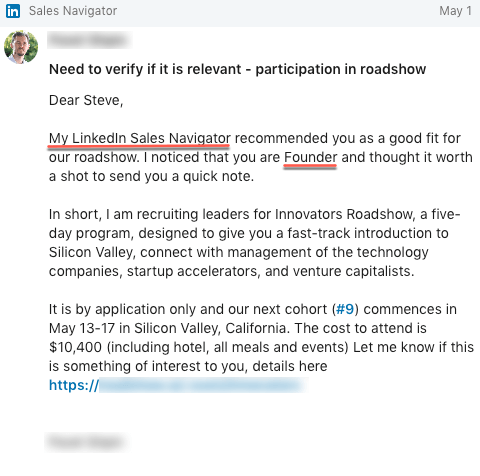Click the underlined word 'Founder'
Screen dimensions: 480x476
click(310, 158)
